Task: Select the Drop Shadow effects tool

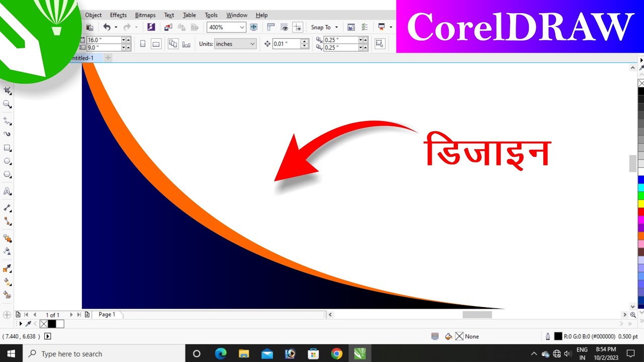Action: [x=8, y=238]
